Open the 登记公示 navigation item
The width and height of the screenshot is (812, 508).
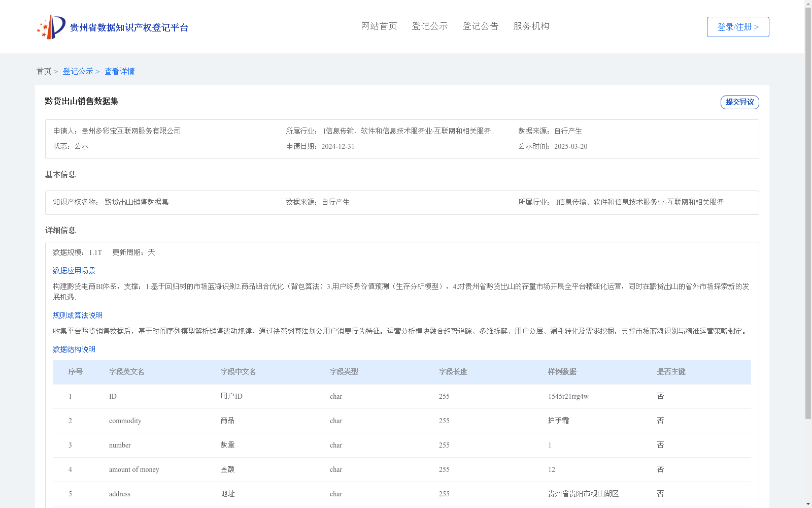click(x=430, y=26)
